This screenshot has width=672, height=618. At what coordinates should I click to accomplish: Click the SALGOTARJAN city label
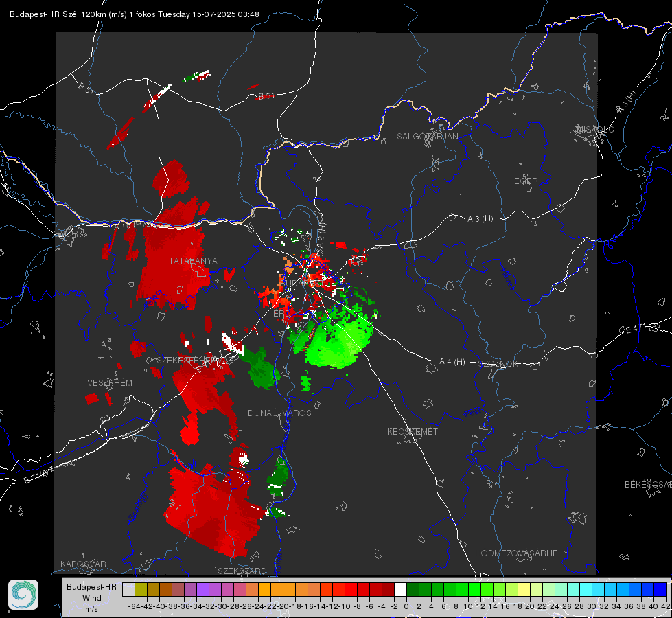point(427,137)
